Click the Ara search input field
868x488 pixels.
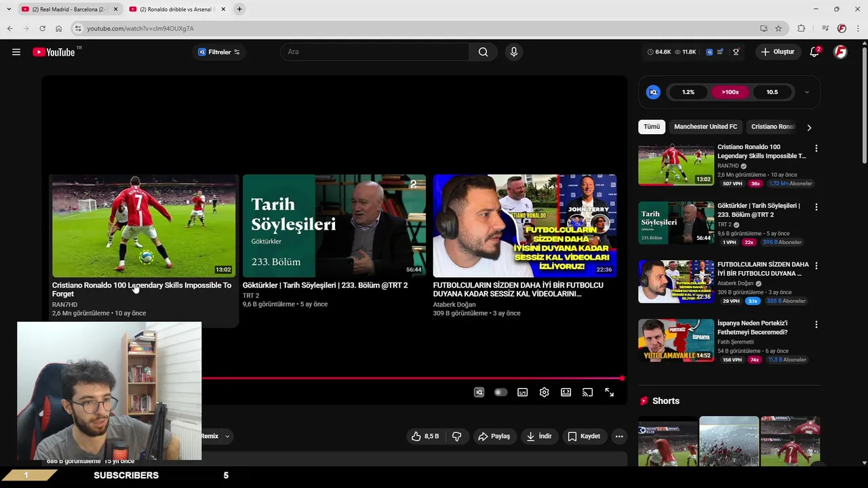point(375,52)
